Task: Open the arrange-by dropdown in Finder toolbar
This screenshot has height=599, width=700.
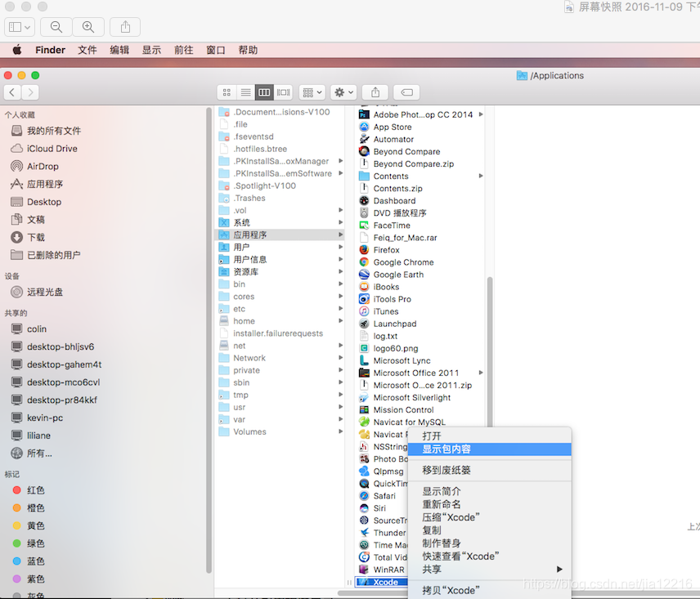Action: click(312, 92)
